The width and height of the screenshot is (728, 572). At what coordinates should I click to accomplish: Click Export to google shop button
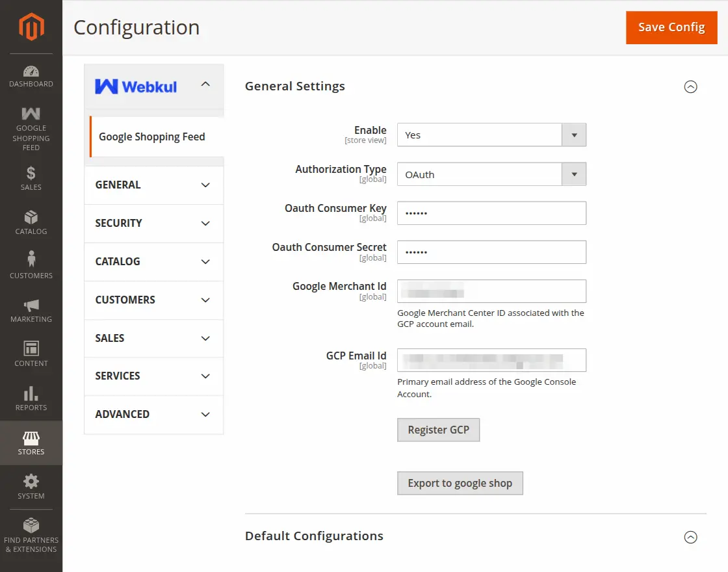[460, 484]
